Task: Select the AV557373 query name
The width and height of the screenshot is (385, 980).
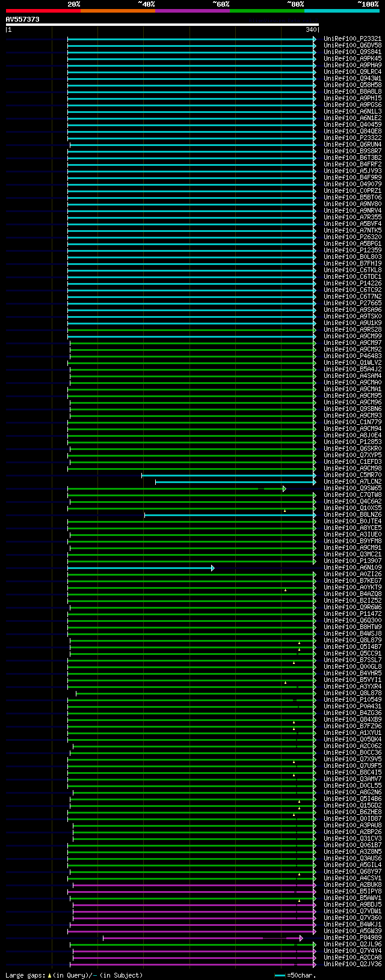Action: [x=23, y=19]
